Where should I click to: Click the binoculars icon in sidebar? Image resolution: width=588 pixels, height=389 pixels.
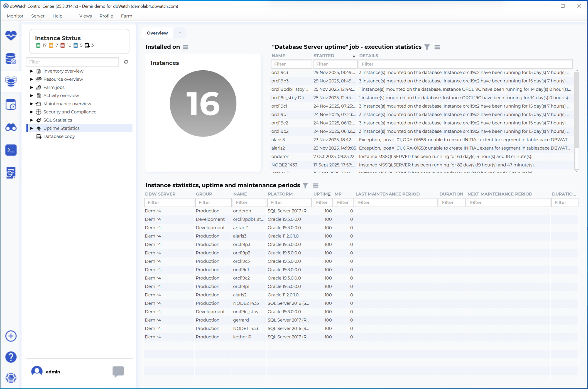[x=11, y=127]
